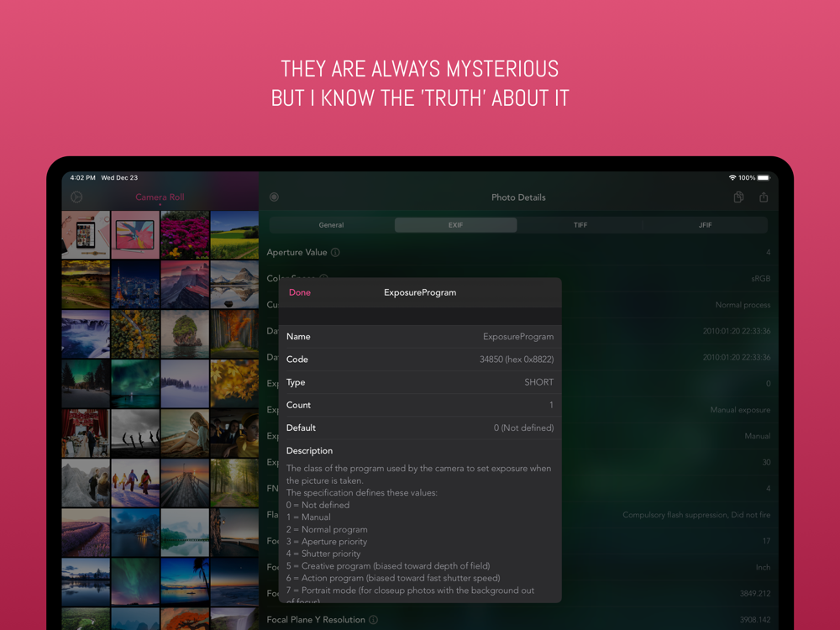Tap the '2 = Normal program' line
The width and height of the screenshot is (840, 630).
click(x=327, y=529)
